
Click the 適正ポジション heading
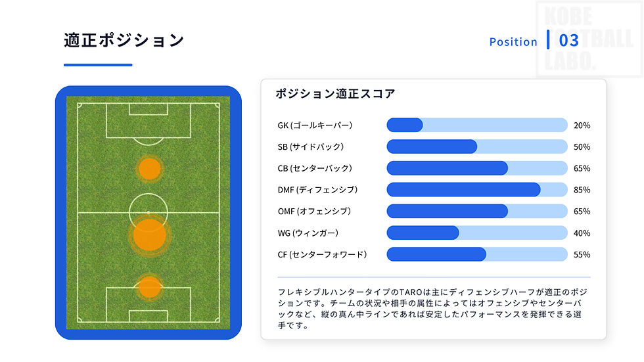[124, 40]
